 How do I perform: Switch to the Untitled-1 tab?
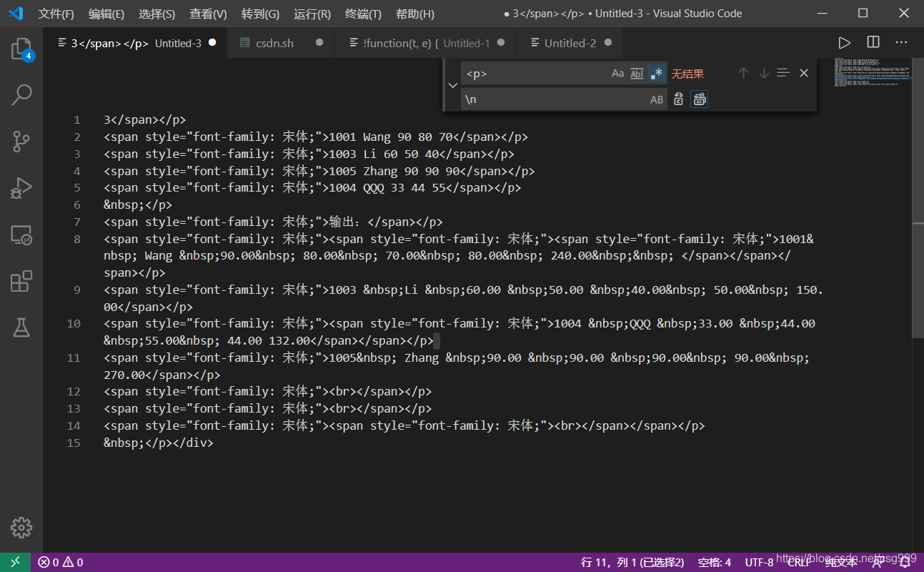click(425, 43)
